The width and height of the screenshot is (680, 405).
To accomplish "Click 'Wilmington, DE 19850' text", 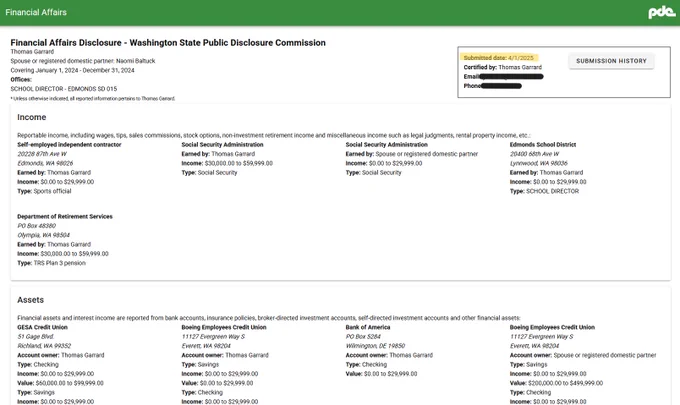I will (375, 346).
